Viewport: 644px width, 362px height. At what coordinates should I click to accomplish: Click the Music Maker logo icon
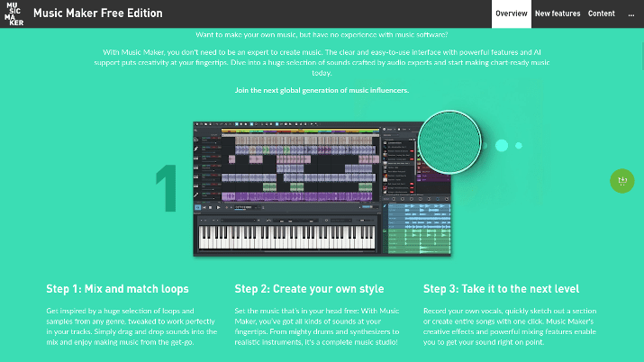[x=14, y=14]
